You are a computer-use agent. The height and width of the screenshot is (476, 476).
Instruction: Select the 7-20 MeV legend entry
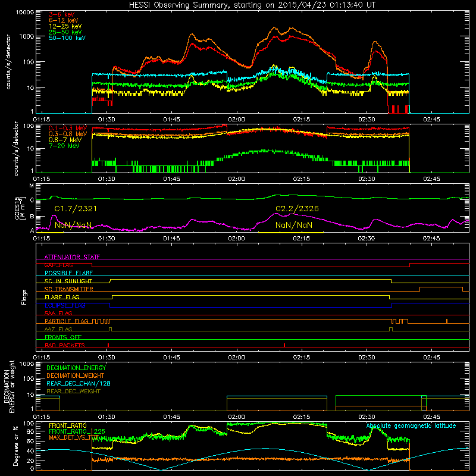[64, 146]
